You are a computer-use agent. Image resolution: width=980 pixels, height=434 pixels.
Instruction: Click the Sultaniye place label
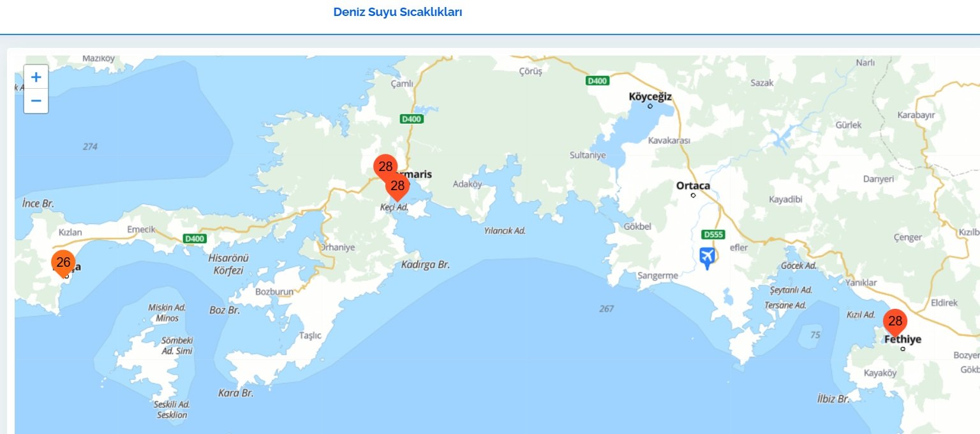click(x=588, y=155)
